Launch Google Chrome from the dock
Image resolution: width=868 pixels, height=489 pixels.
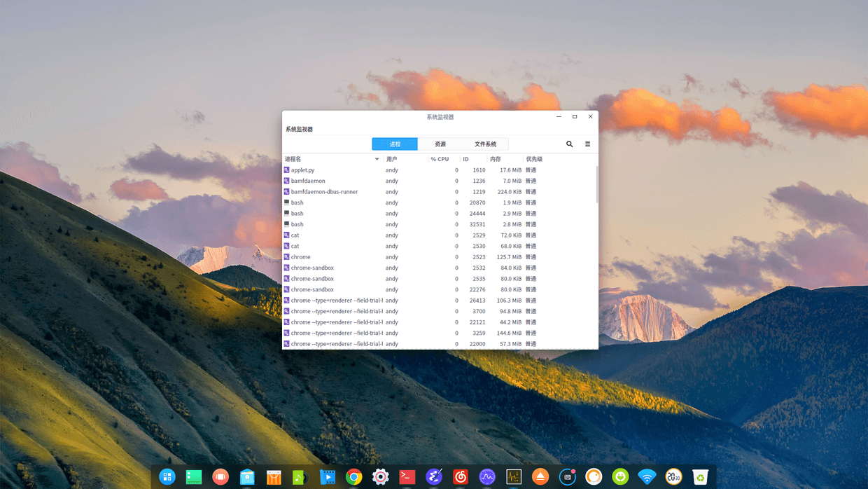[x=353, y=477]
